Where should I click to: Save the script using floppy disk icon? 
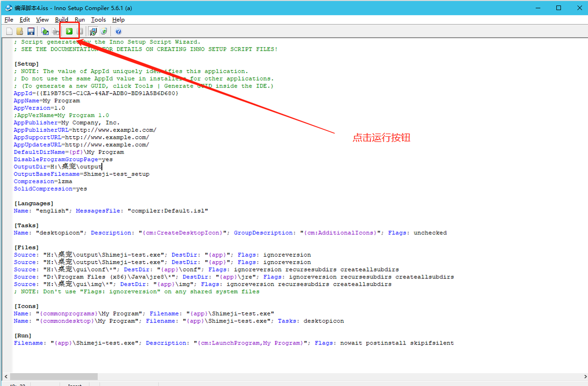pyautogui.click(x=31, y=32)
